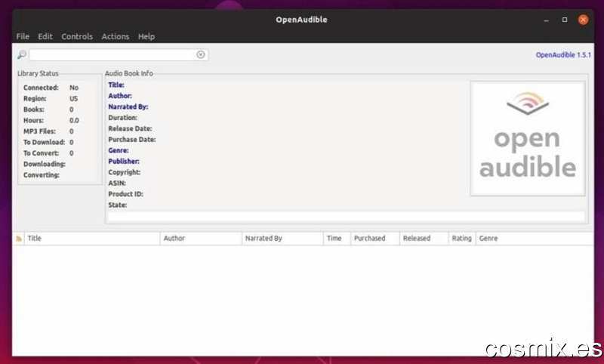Select the 'Downloading:' status label
This screenshot has width=604, height=364.
45,164
